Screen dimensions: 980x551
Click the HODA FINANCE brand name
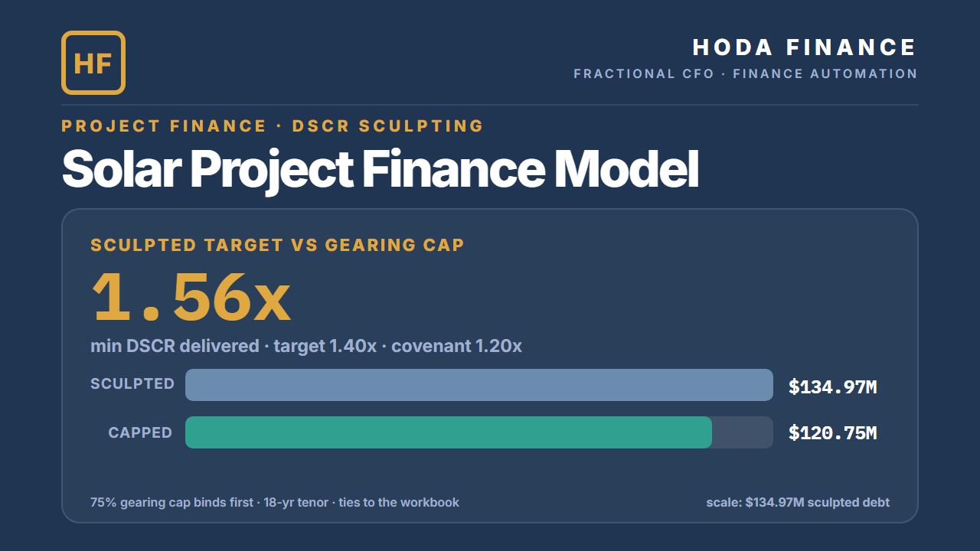point(805,47)
